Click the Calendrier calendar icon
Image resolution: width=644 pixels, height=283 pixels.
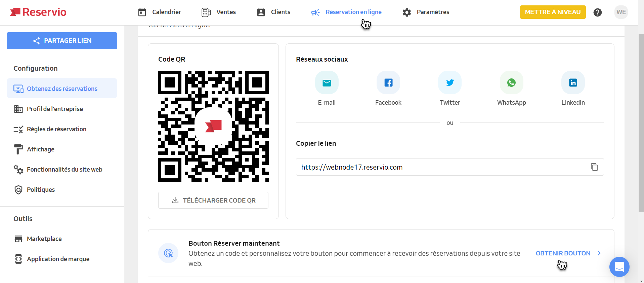click(142, 12)
